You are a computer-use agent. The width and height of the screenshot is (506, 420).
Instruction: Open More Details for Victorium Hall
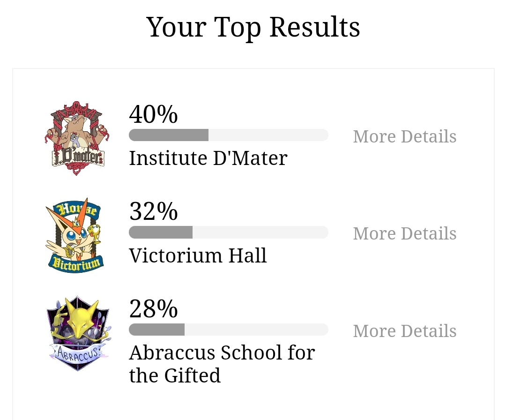click(x=405, y=233)
